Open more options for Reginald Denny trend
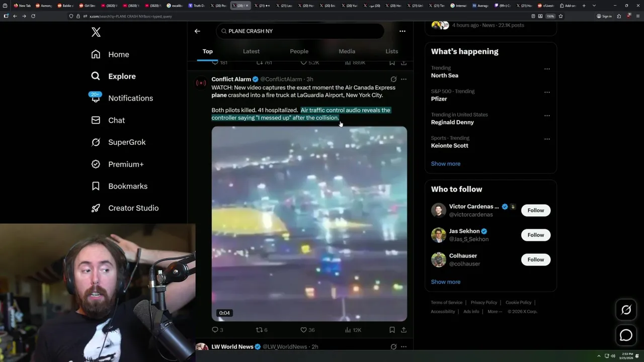The image size is (644, 362). point(547,116)
